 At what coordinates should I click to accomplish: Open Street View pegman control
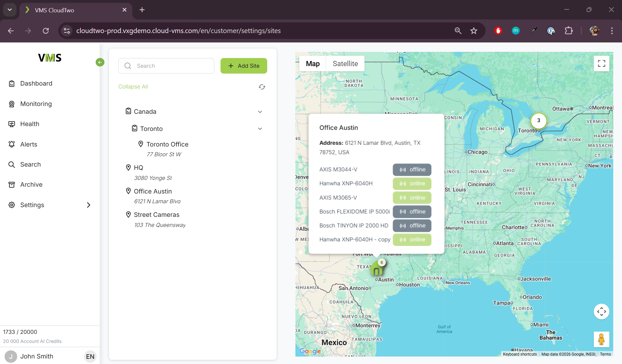click(601, 339)
